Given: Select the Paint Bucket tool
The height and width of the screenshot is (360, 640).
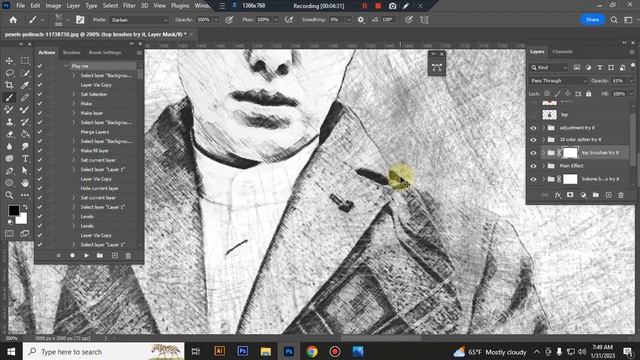Looking at the screenshot, I should pyautogui.click(x=25, y=134).
